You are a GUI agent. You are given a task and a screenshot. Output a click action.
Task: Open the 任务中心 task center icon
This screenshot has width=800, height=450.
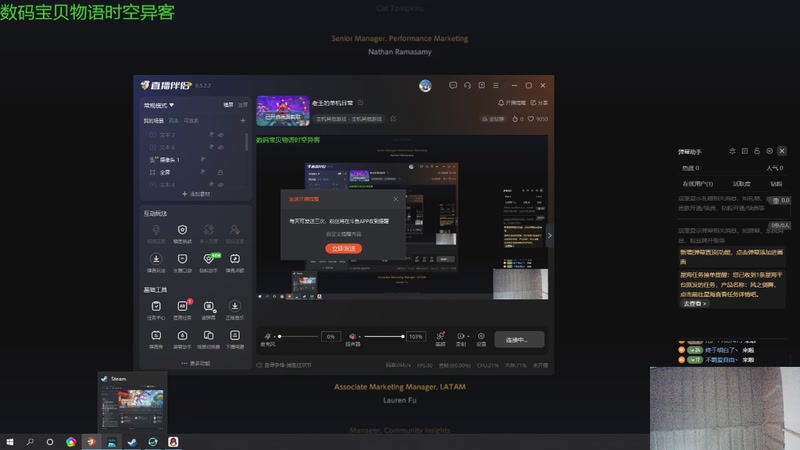click(x=156, y=306)
